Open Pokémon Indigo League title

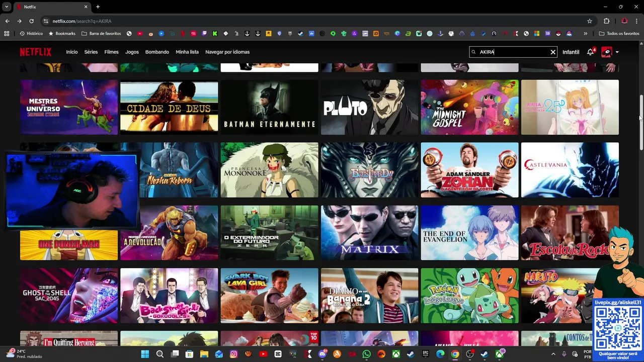coord(469,296)
